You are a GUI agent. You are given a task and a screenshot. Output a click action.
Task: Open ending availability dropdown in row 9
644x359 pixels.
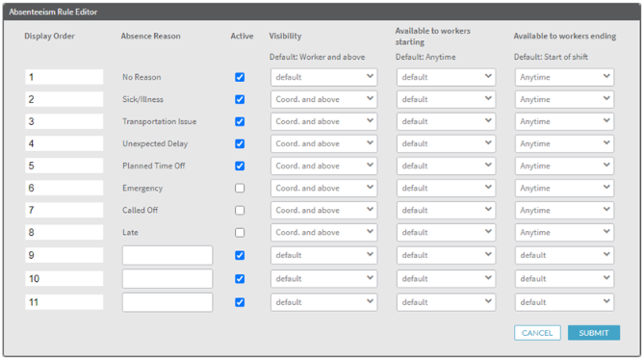tap(564, 255)
